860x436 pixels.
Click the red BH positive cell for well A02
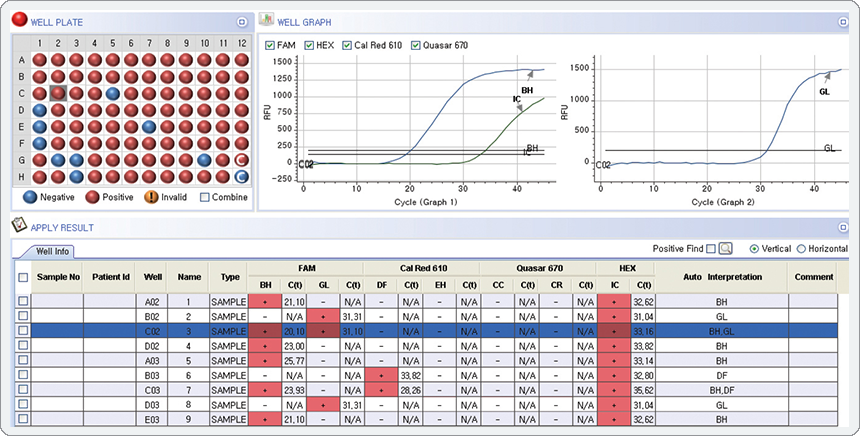click(x=265, y=300)
